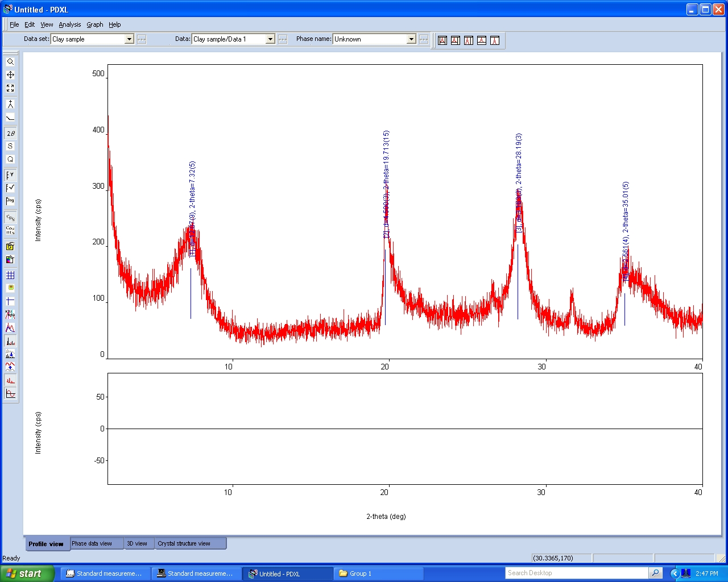The image size is (728, 582).
Task: Click the yellow note annotation icon
Action: coord(10,288)
